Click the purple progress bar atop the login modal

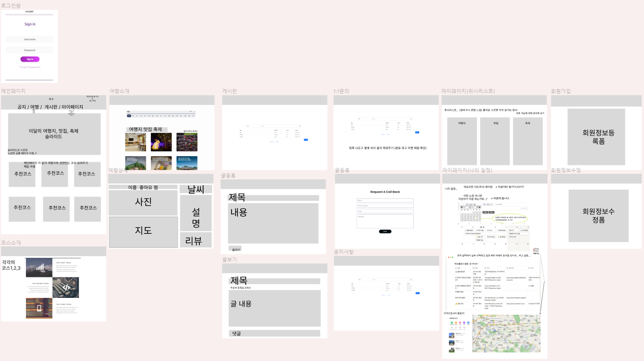[30, 14]
